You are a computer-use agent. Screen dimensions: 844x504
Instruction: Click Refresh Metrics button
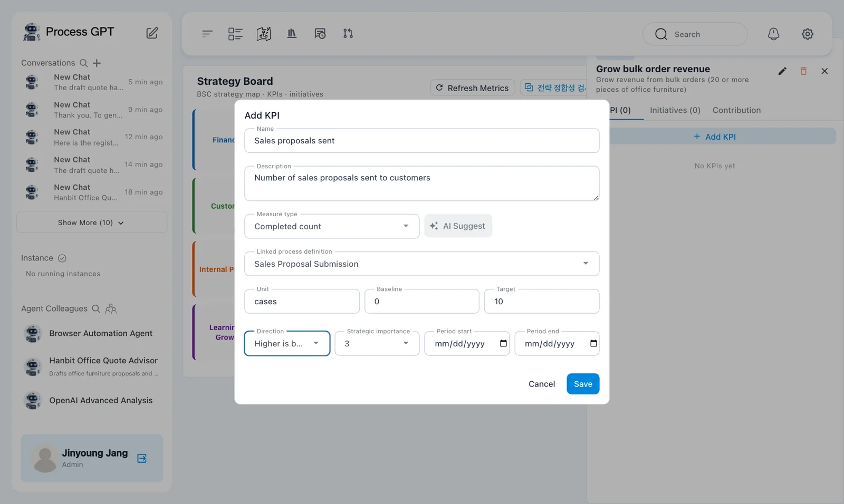473,88
